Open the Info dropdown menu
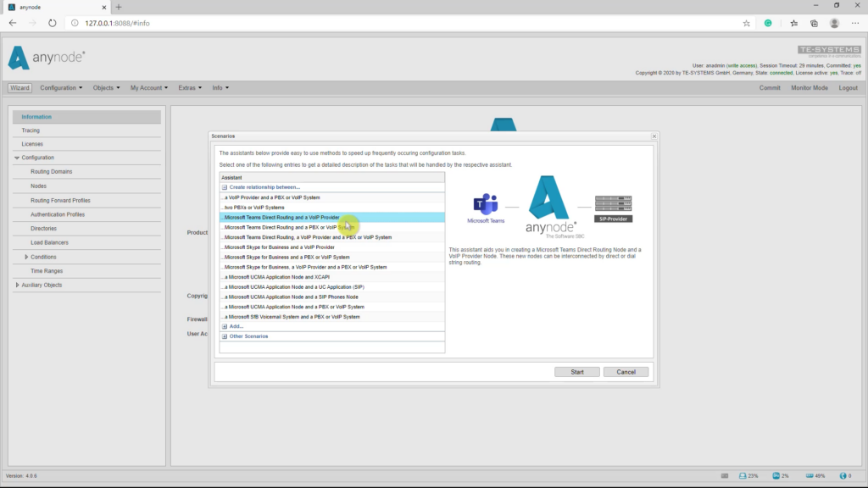 pyautogui.click(x=220, y=88)
